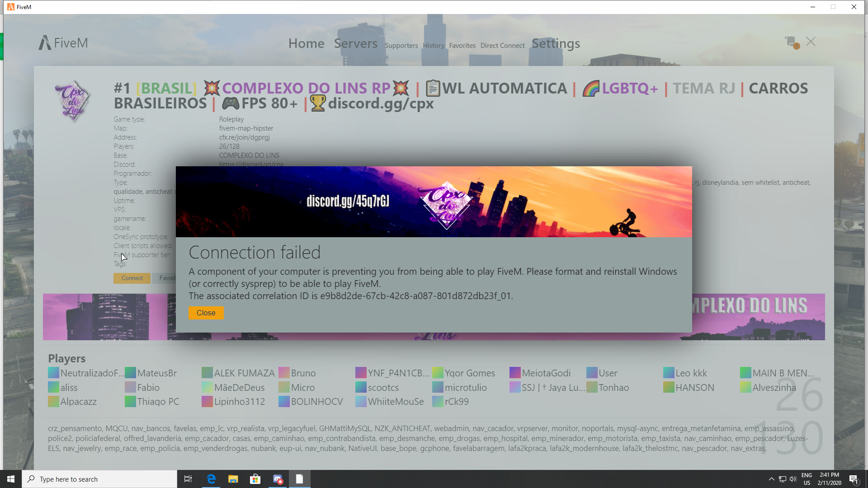Click WhiiteMouSe player avatar
Viewport: 868px width, 488px height.
point(361,401)
